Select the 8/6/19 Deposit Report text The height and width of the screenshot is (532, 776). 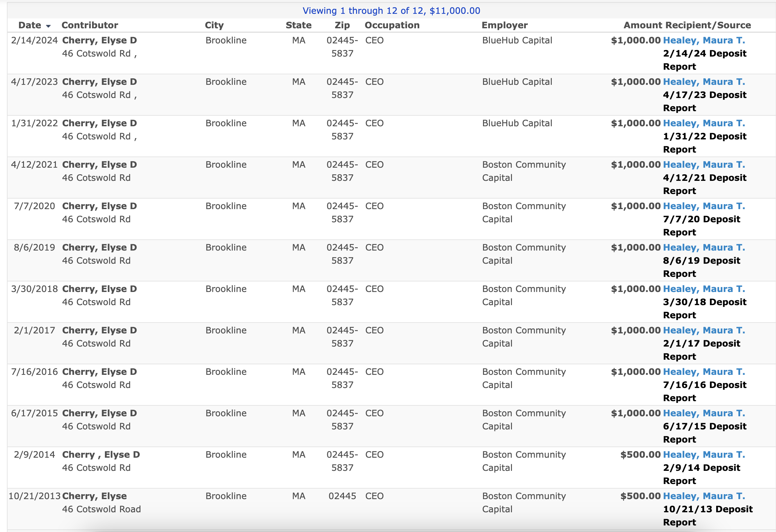point(702,267)
